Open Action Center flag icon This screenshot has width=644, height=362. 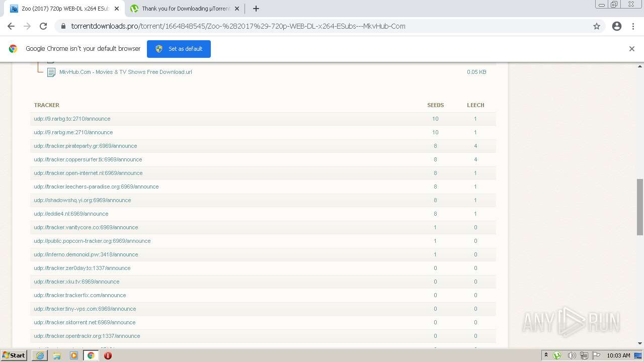pyautogui.click(x=597, y=355)
